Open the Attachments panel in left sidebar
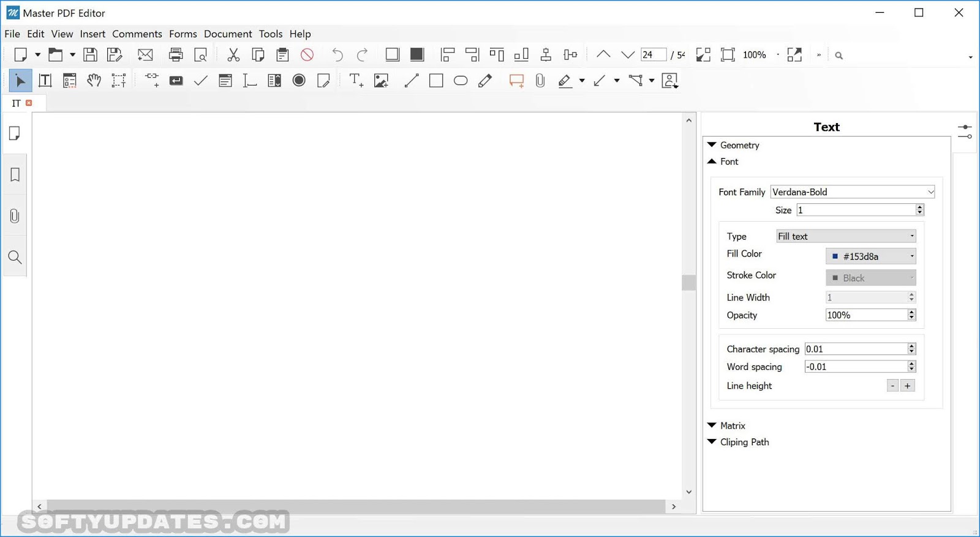This screenshot has height=537, width=980. pos(15,216)
